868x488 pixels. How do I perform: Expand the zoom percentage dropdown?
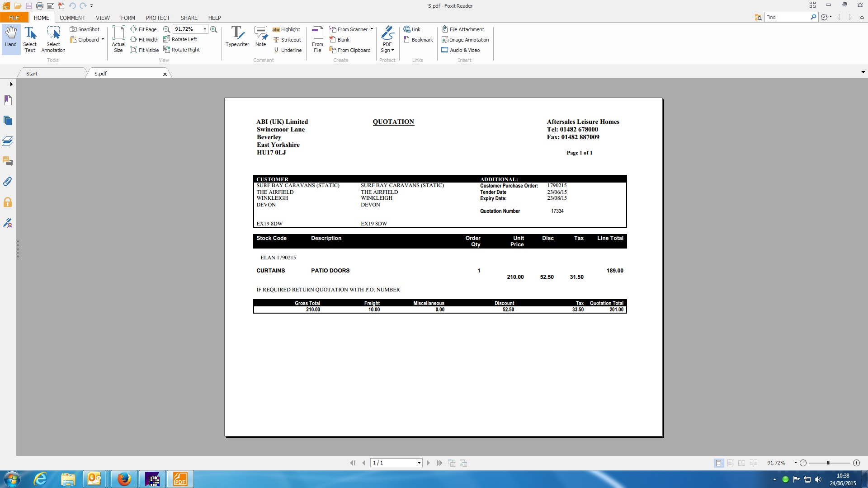point(205,29)
